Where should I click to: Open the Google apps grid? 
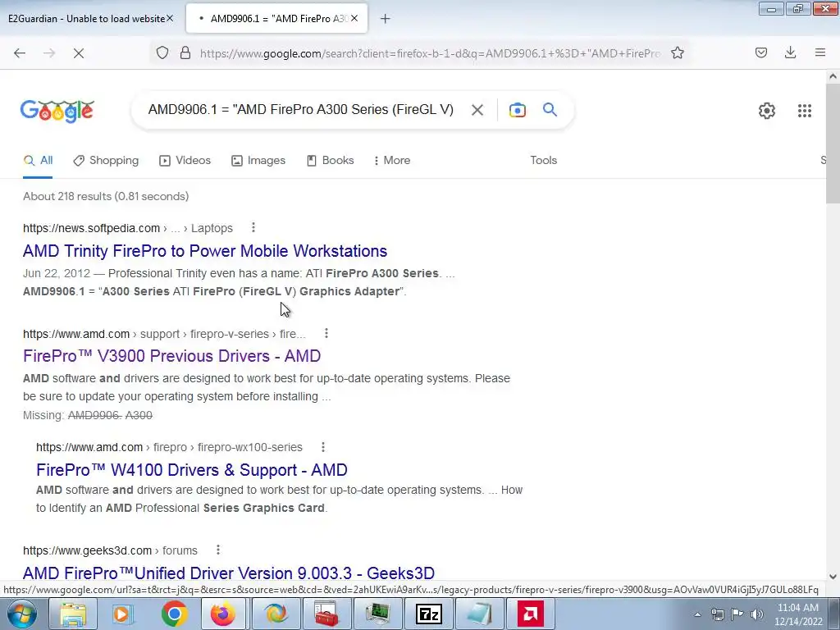click(x=805, y=111)
